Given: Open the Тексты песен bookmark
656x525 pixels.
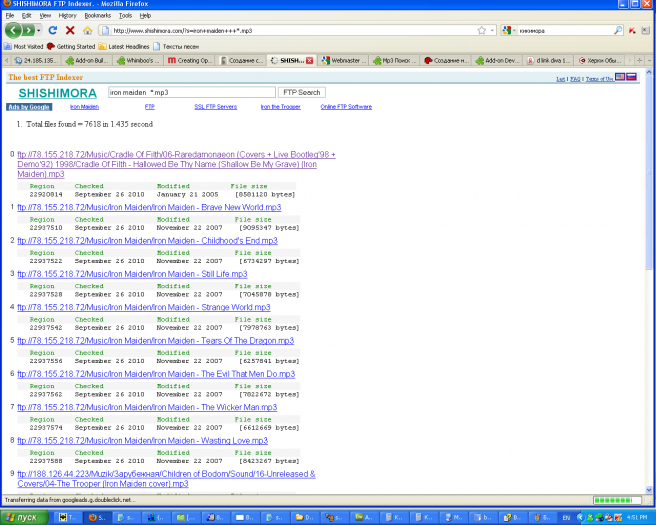Looking at the screenshot, I should (x=176, y=46).
